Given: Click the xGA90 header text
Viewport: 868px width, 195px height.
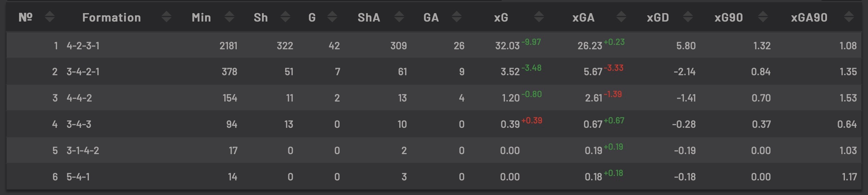Looking at the screenshot, I should (x=809, y=18).
